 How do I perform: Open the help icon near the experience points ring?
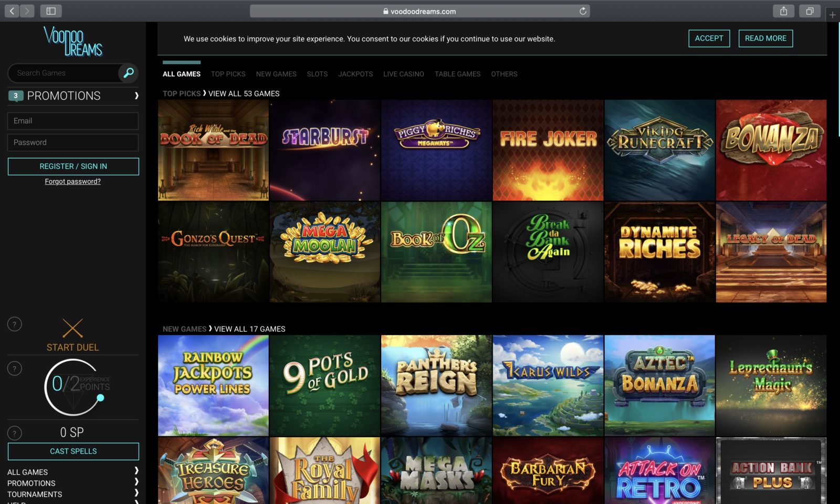[x=14, y=368]
